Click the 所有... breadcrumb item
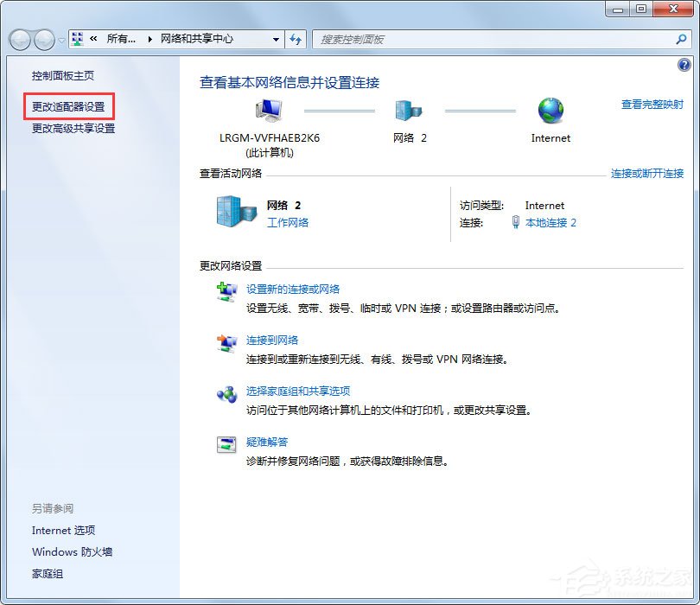Viewport: 700px width, 605px height. coord(121,39)
